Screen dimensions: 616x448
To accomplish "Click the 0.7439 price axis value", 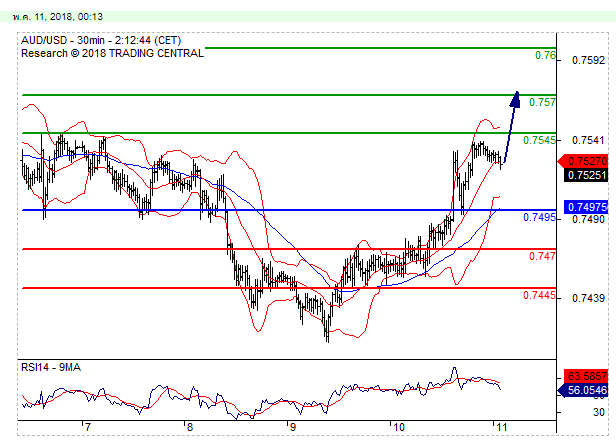I will pyautogui.click(x=588, y=298).
